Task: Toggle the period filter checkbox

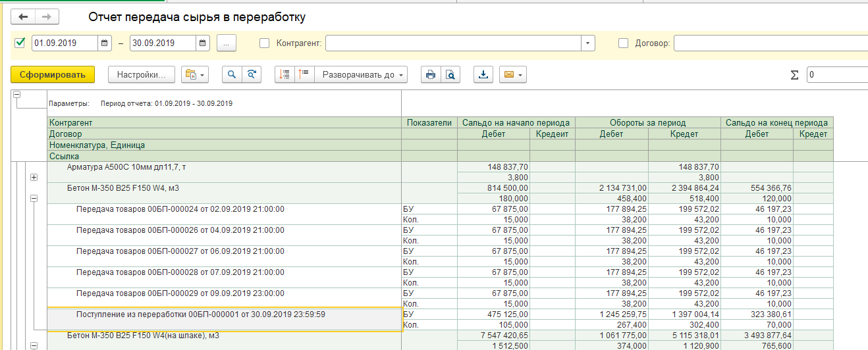Action: 20,43
